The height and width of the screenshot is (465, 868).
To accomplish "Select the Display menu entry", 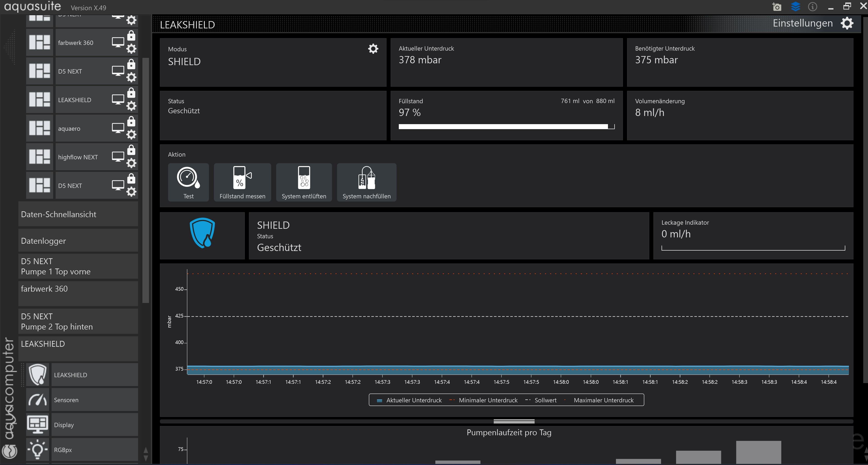I will click(x=95, y=425).
